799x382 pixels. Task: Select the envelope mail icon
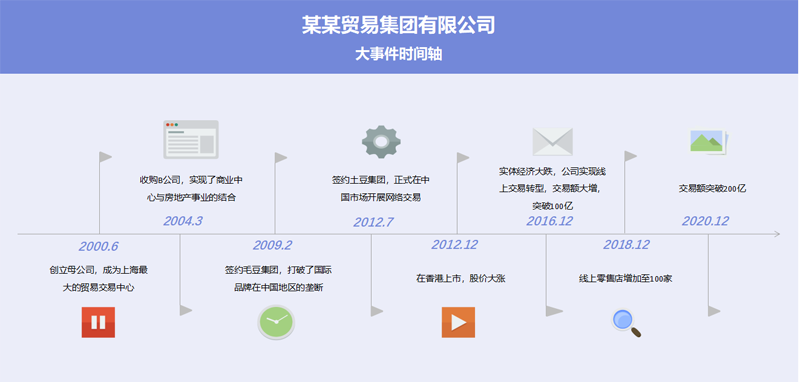tap(552, 142)
